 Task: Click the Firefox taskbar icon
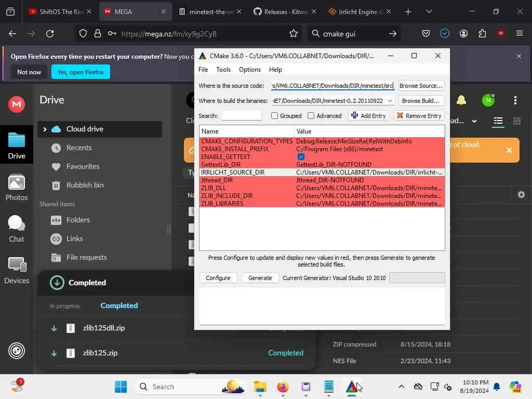283,387
